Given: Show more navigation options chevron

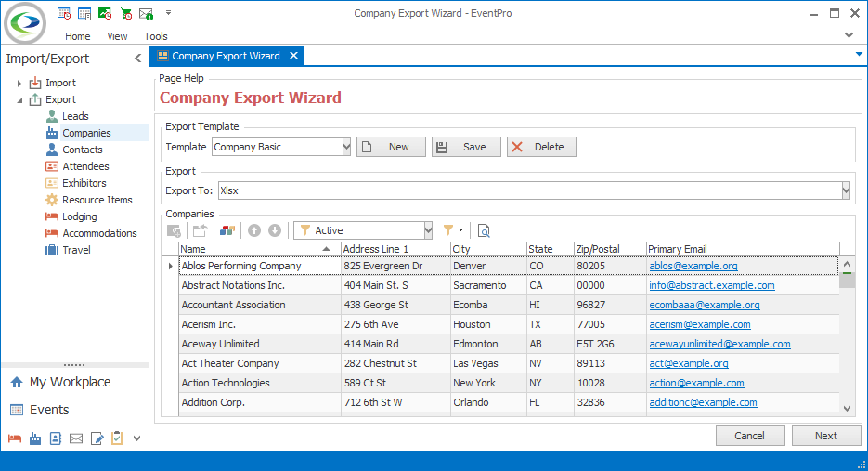Looking at the screenshot, I should tap(136, 438).
